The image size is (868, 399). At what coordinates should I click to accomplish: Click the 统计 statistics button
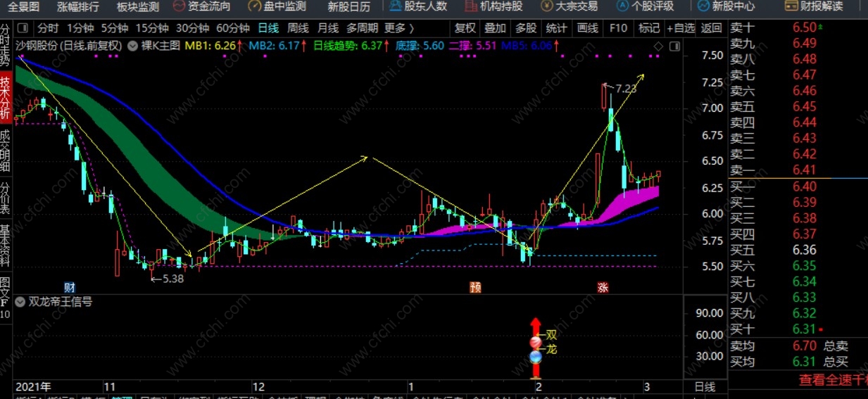[556, 29]
